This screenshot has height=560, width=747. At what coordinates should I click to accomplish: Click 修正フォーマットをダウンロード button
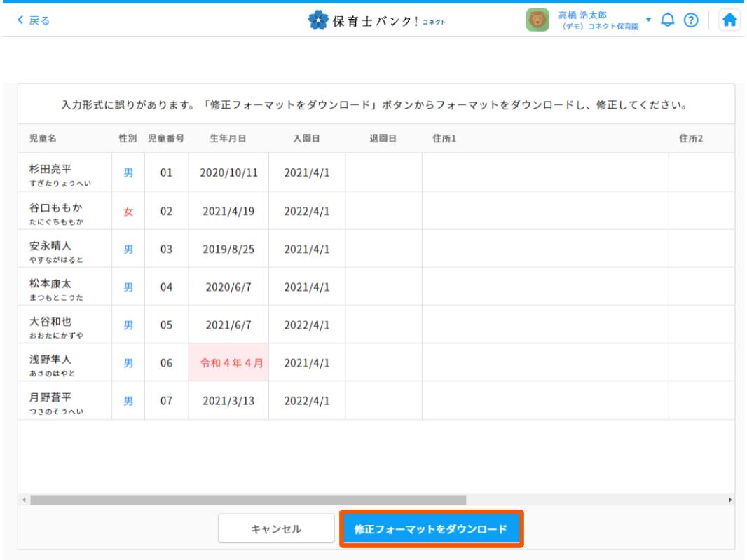430,529
